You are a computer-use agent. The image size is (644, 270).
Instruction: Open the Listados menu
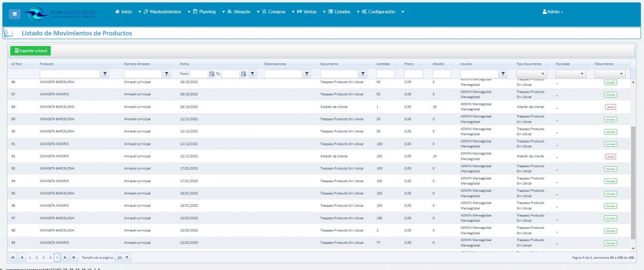click(x=339, y=12)
